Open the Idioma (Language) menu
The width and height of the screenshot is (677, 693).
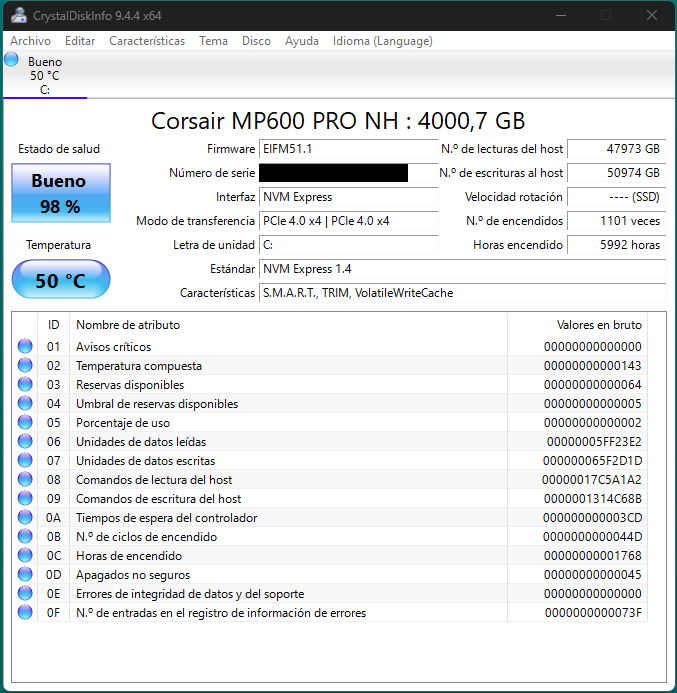pos(383,41)
